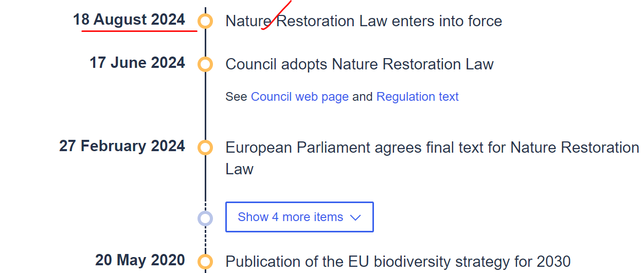
Task: Select the 17 June 2024 timeline circle
Action: (205, 64)
